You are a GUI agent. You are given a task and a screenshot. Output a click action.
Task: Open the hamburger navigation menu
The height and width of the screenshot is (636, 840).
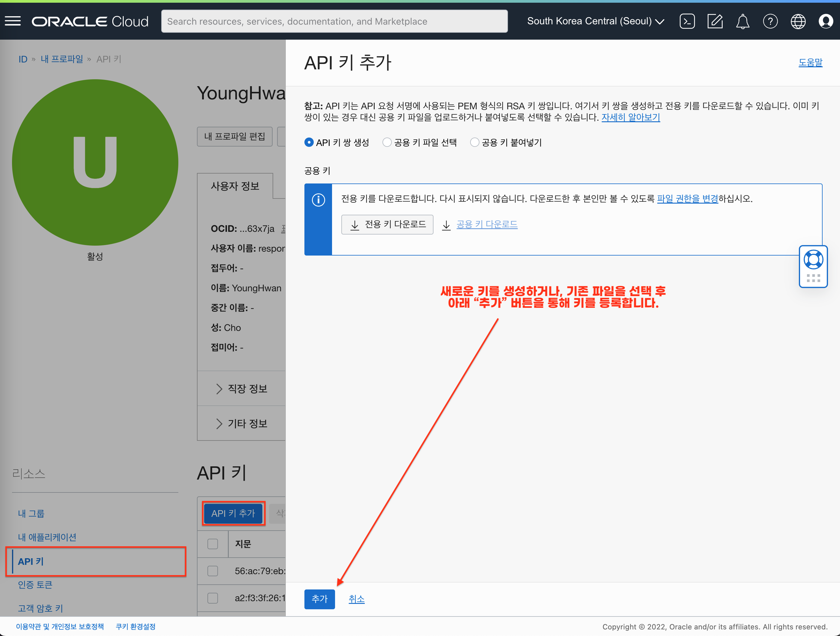13,21
